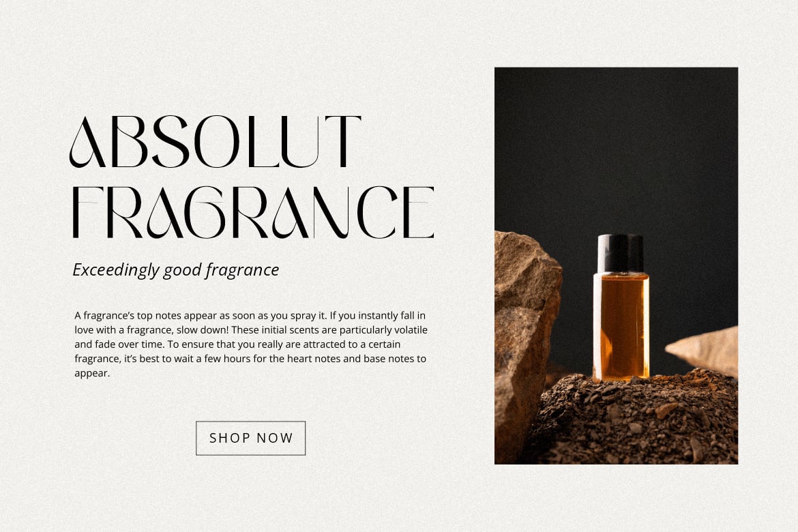Viewport: 798px width, 532px height.
Task: Click the 'Exceedingly good fragrance' tagline
Action: pyautogui.click(x=175, y=270)
